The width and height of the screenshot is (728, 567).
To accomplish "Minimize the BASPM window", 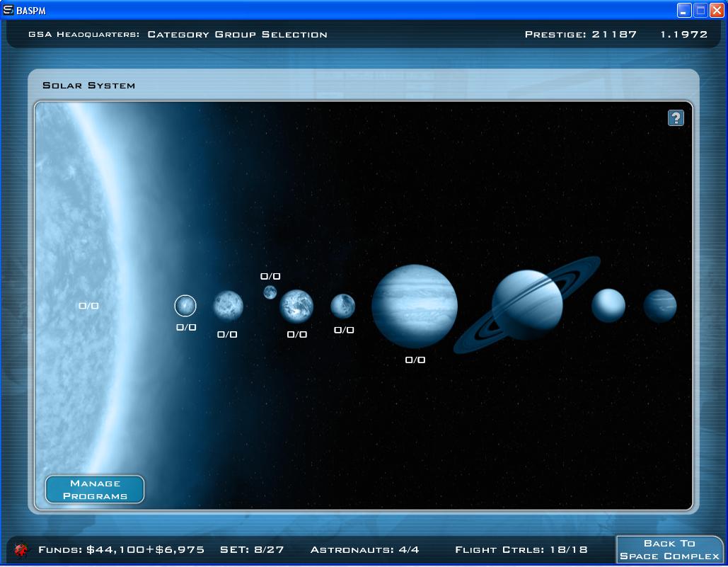I will point(684,10).
